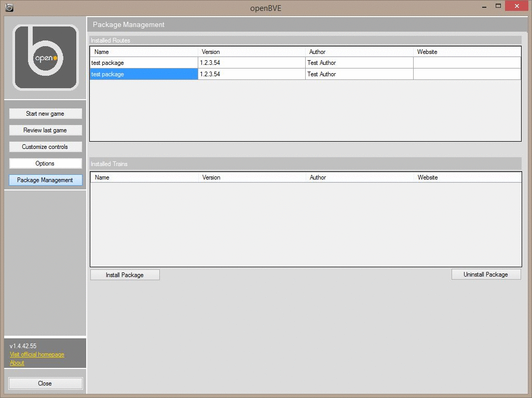Click 'Test Author' in the unhighlighted route row
Image resolution: width=532 pixels, height=398 pixels.
pos(359,63)
